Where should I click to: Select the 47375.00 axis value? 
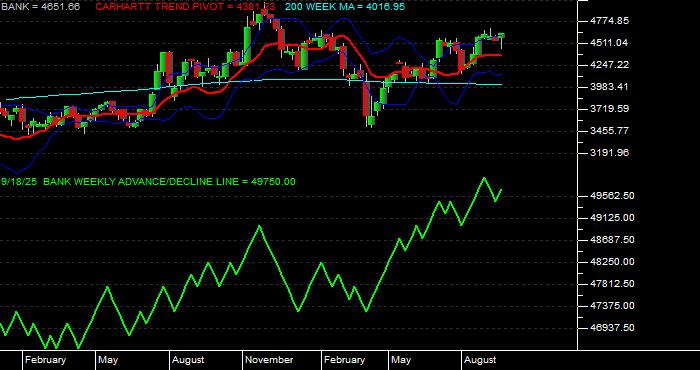[x=612, y=306]
